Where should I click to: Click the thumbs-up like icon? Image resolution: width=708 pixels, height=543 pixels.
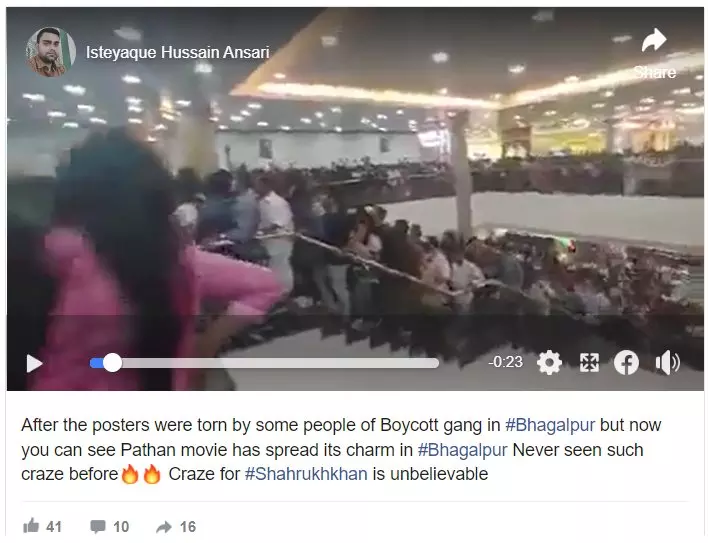pos(31,526)
